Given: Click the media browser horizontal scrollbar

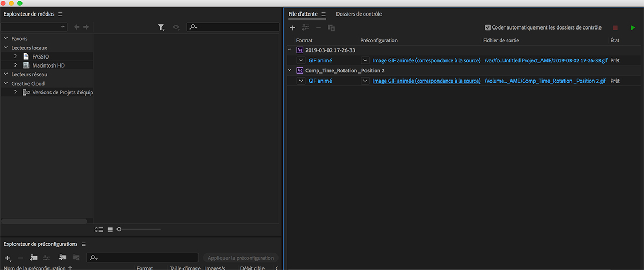Looking at the screenshot, I should [44, 221].
